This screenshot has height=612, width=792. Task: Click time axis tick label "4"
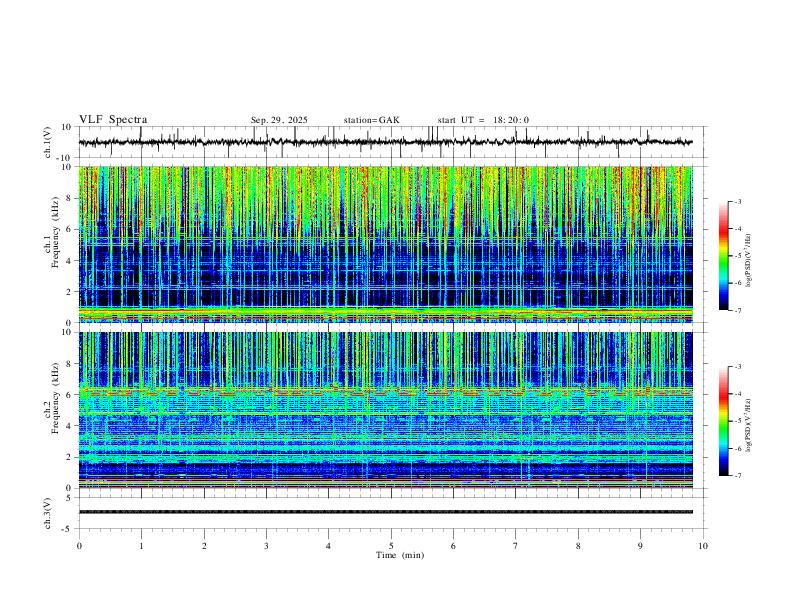click(328, 546)
